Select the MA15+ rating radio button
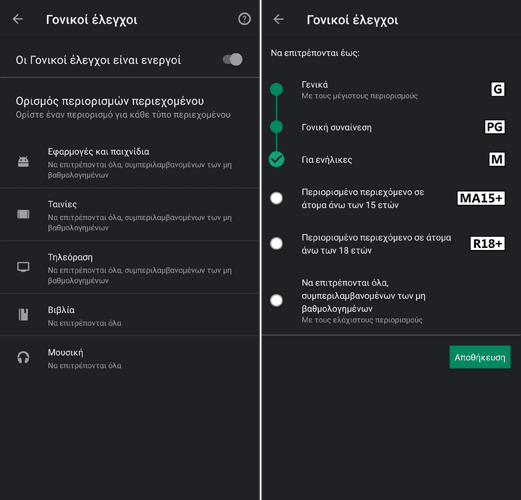The image size is (521, 500). 276,198
